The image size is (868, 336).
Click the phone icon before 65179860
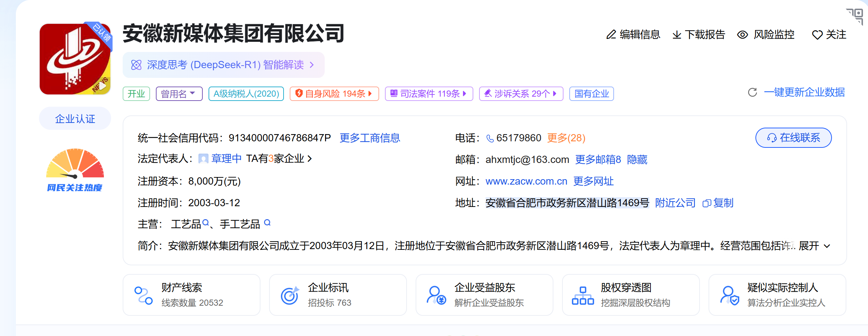pos(490,138)
